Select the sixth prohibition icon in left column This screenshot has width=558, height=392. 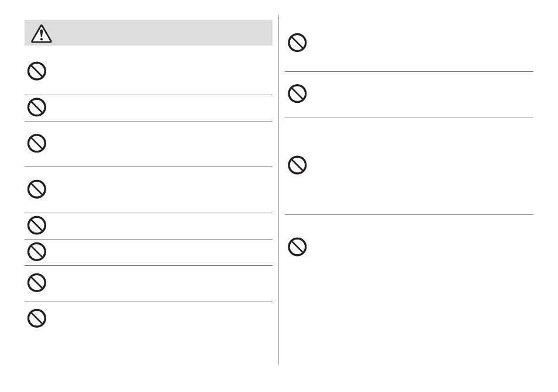point(37,252)
